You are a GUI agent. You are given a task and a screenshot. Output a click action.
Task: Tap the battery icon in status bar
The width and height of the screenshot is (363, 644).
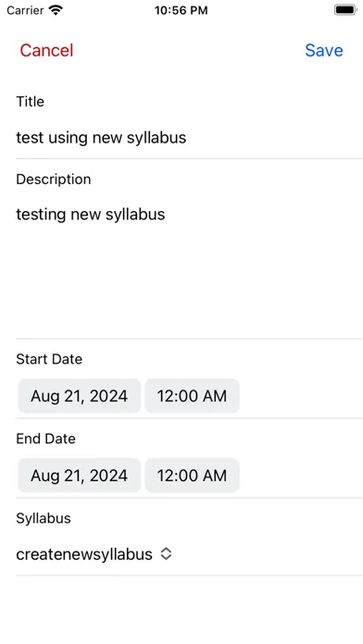(344, 10)
